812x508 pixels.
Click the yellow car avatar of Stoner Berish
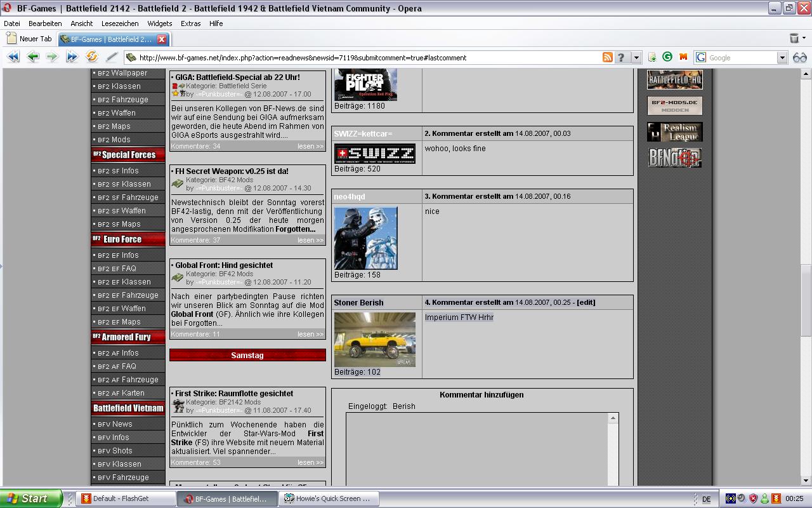374,340
